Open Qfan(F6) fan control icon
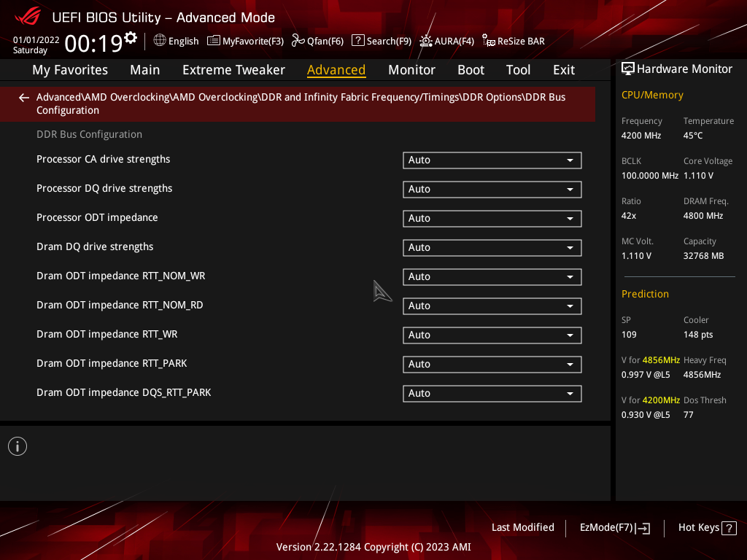Image resolution: width=747 pixels, height=560 pixels. (x=298, y=41)
